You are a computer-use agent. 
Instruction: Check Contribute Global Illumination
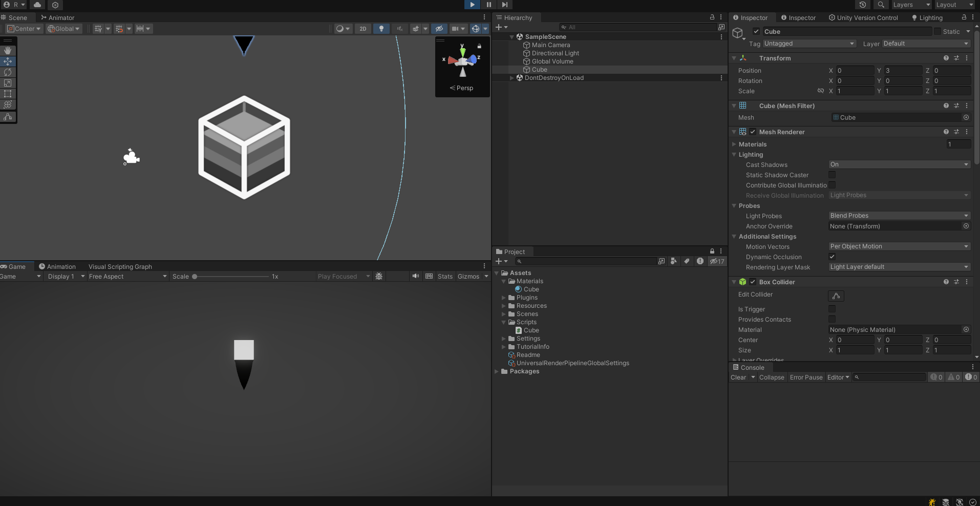point(832,185)
